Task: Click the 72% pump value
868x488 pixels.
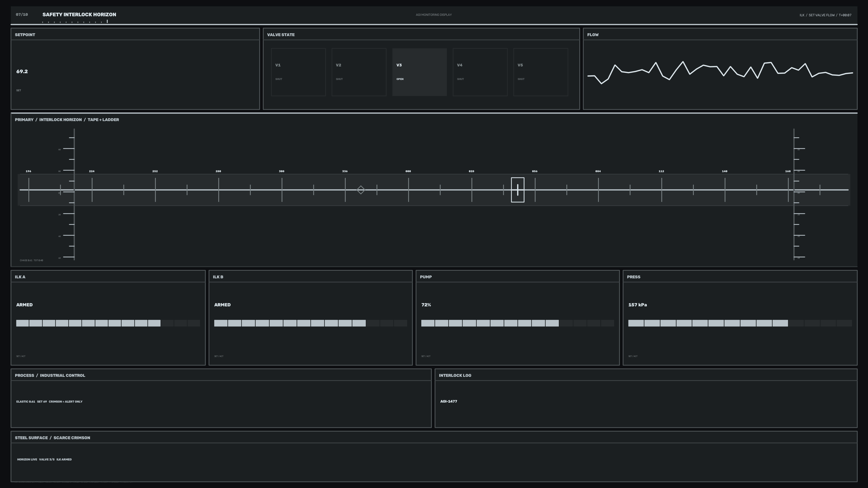Action: click(x=426, y=305)
